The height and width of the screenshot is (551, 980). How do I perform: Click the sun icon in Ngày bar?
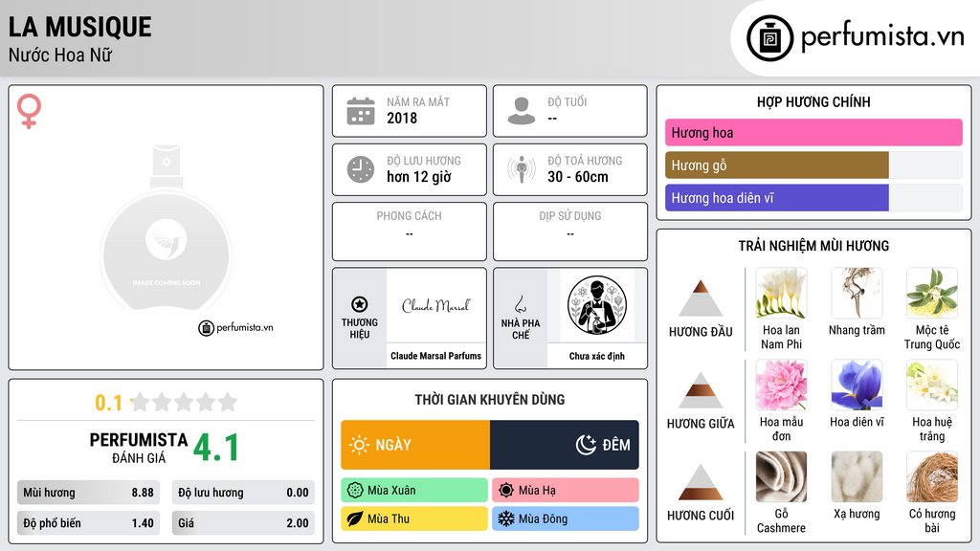click(360, 445)
